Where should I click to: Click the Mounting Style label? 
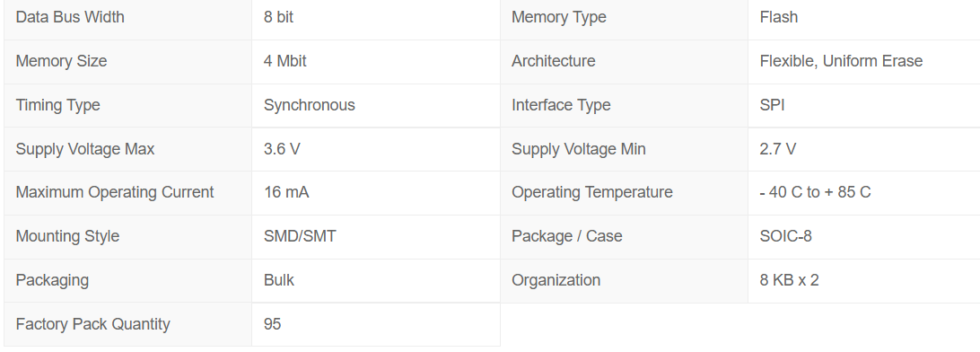click(x=67, y=235)
